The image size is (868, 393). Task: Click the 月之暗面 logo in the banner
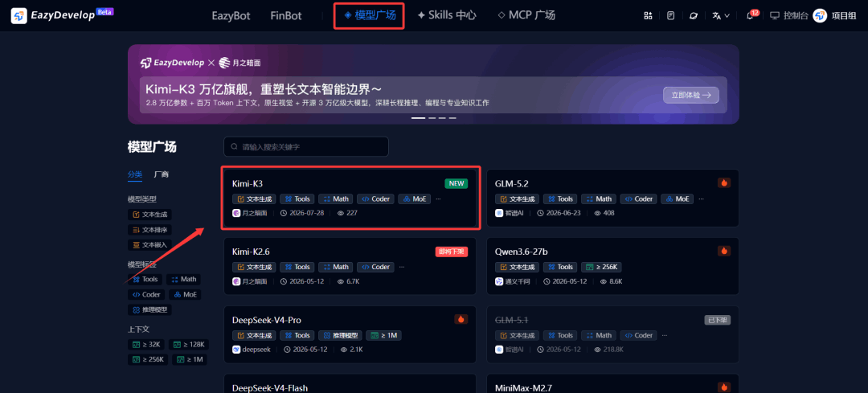[x=240, y=63]
